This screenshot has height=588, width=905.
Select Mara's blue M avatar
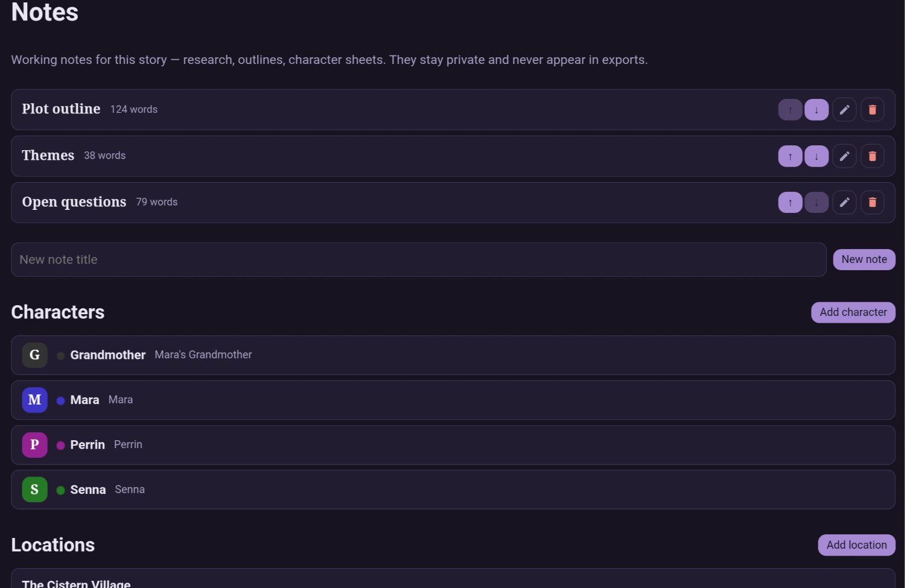(35, 400)
